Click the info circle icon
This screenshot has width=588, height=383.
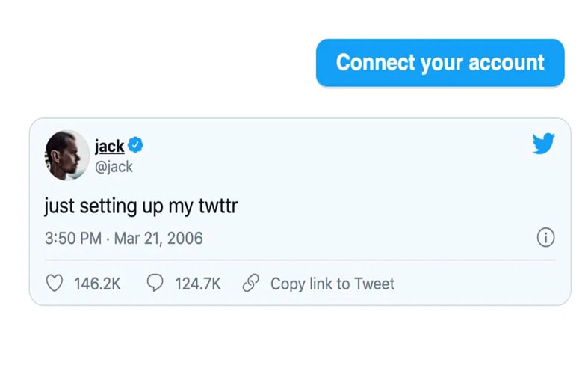[546, 239]
